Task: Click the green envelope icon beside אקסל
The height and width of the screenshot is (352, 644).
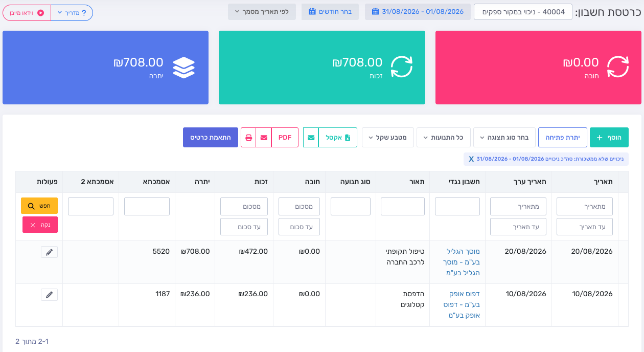Action: [x=311, y=138]
